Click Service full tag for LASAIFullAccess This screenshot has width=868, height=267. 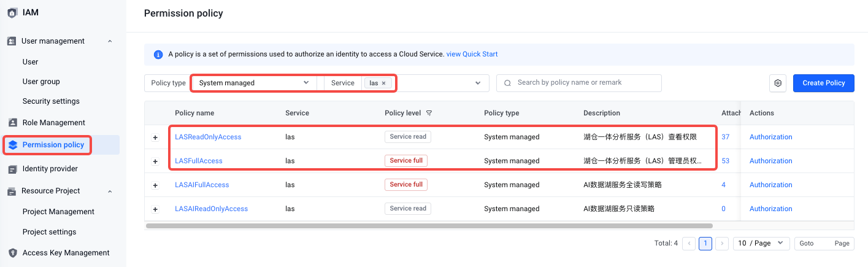click(x=406, y=185)
